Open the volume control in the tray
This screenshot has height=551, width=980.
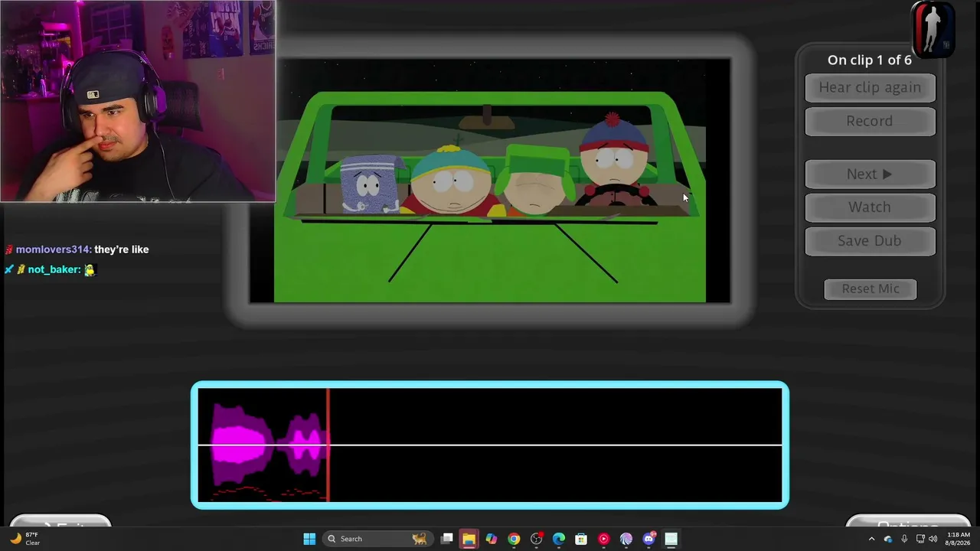933,539
